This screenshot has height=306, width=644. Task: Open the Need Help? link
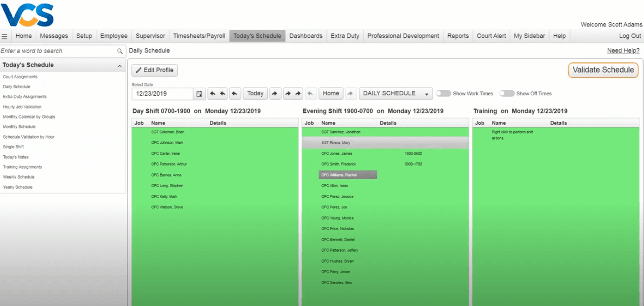point(623,50)
